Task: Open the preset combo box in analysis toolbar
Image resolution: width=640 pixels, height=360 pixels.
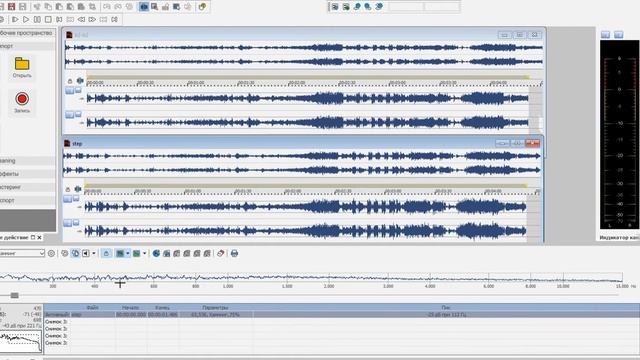Action: (x=22, y=253)
